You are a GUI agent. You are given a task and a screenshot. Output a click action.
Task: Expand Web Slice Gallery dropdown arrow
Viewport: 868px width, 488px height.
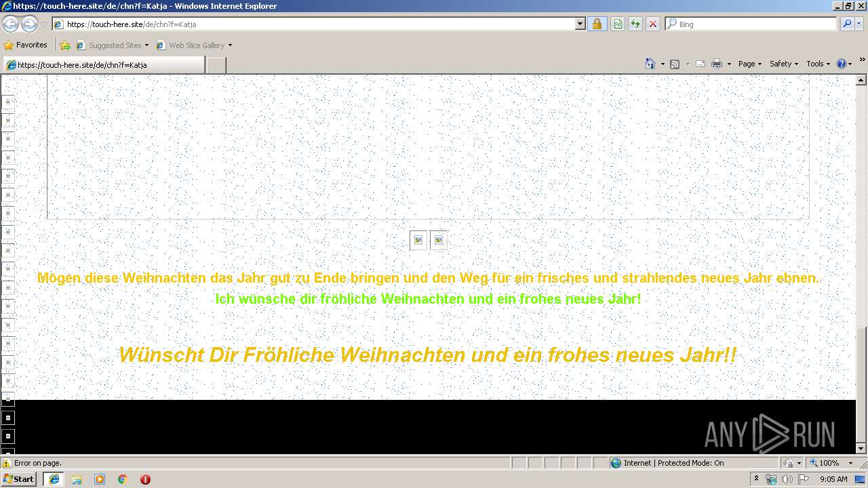pos(230,45)
